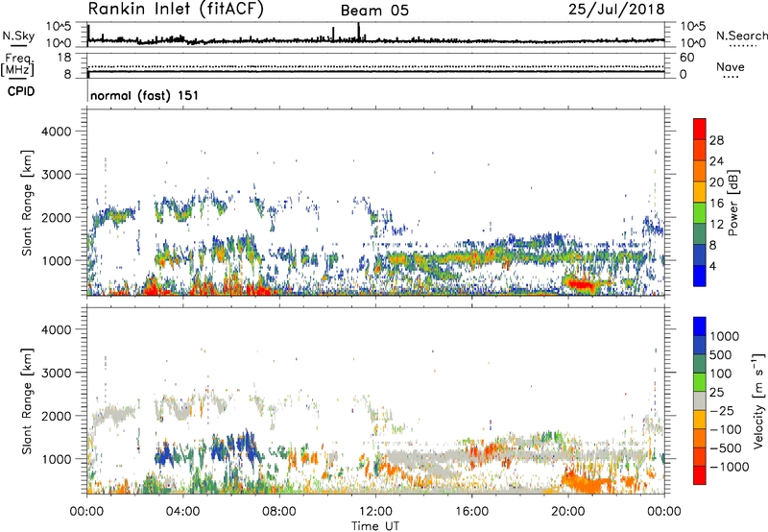Image resolution: width=768 pixels, height=532 pixels.
Task: Click the "N.Search" legend label
Action: point(742,36)
